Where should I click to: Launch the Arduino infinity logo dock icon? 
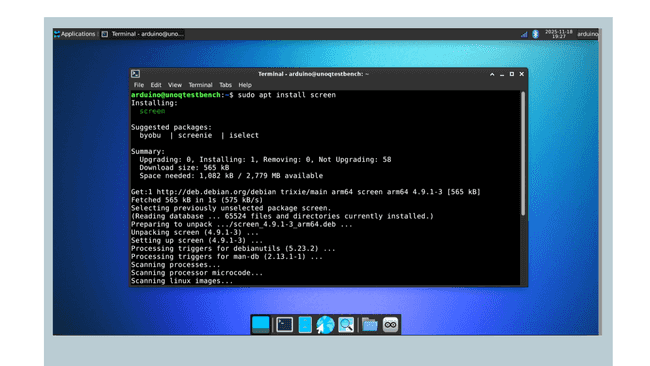click(x=390, y=325)
